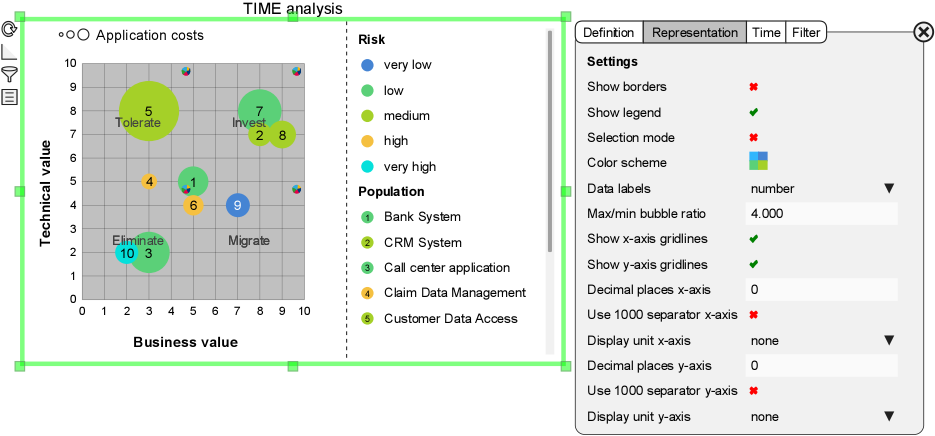Open the Time tab
Image resolution: width=935 pixels, height=436 pixels.
(x=766, y=32)
